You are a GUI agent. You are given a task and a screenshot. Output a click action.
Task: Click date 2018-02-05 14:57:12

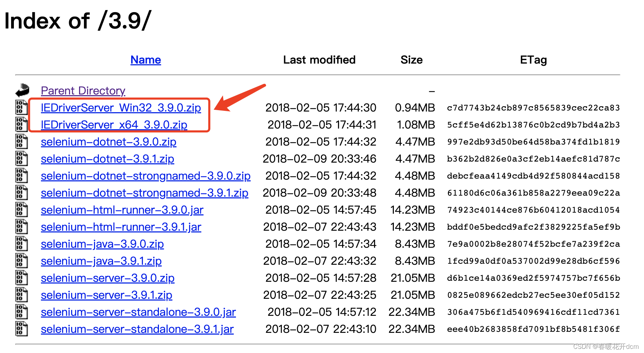click(322, 312)
